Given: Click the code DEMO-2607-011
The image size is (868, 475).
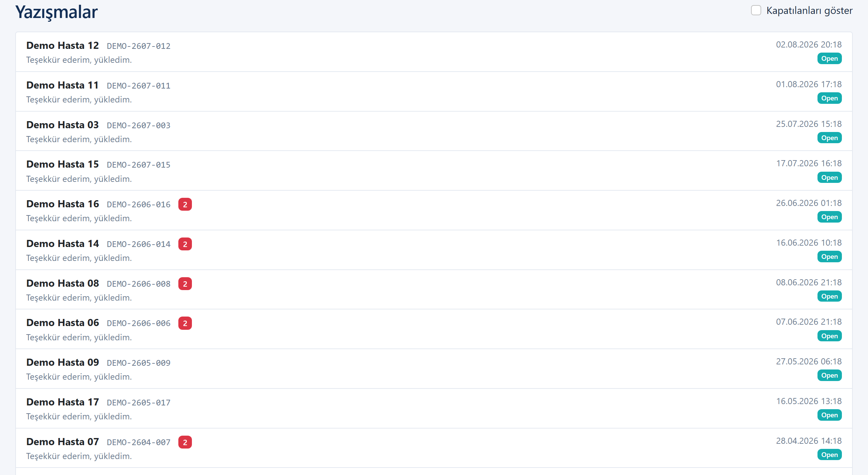Looking at the screenshot, I should [x=139, y=85].
